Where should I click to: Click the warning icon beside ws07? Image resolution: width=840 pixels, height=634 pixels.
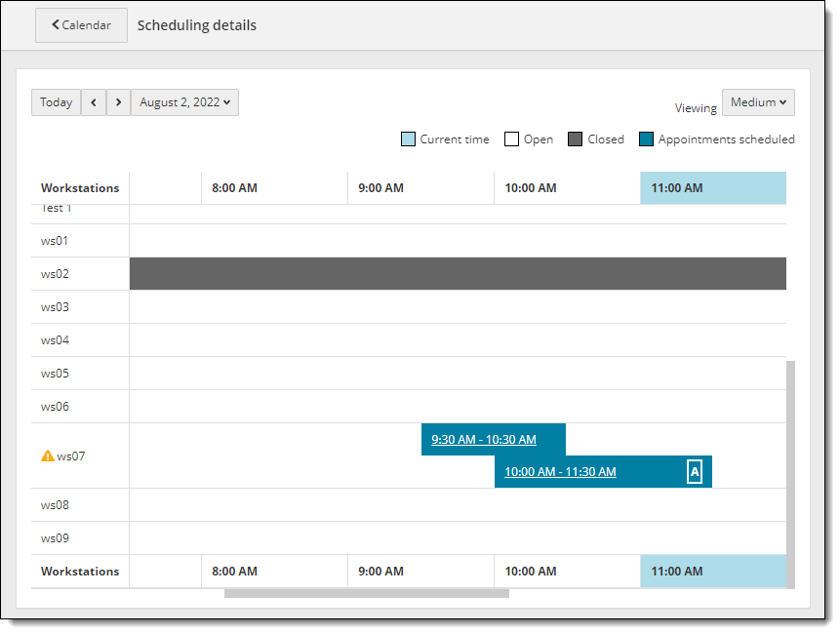(48, 456)
